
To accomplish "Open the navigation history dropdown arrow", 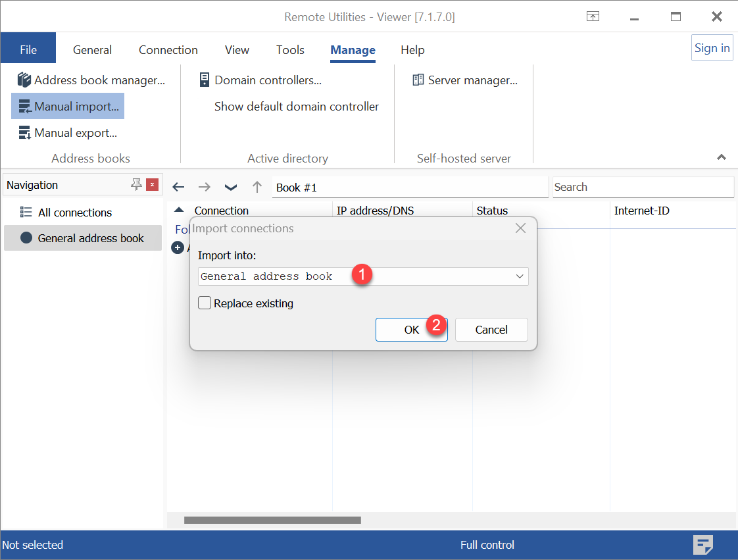I will 231,187.
